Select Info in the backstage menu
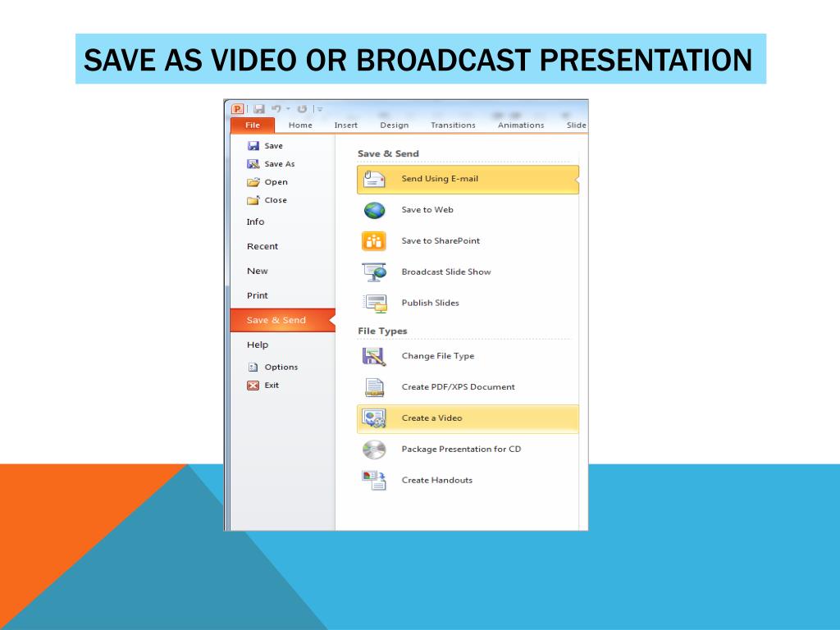This screenshot has width=840, height=630. pos(256,221)
